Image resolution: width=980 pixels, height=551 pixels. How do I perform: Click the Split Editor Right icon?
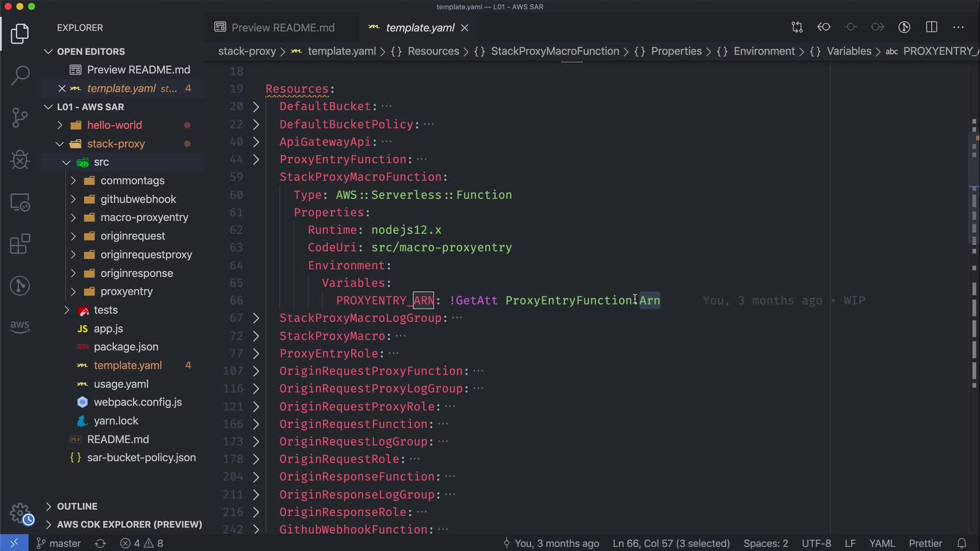(x=932, y=28)
